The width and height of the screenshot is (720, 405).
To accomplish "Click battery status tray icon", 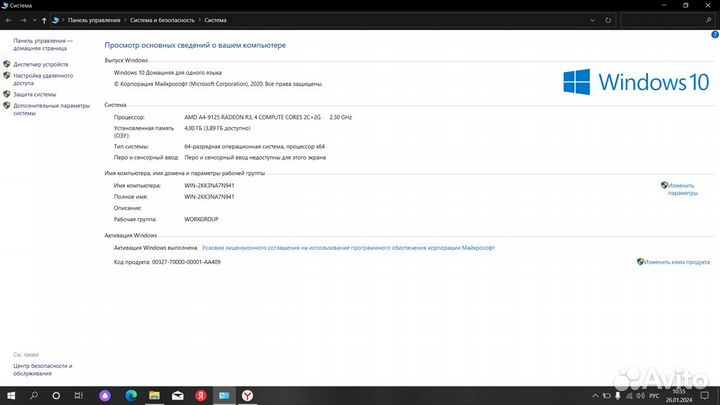I will pos(607,396).
